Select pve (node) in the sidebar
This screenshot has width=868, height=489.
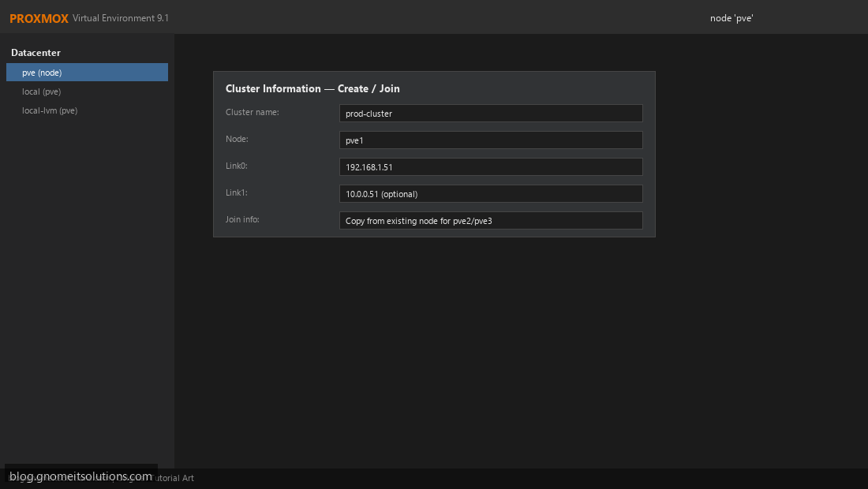click(87, 73)
